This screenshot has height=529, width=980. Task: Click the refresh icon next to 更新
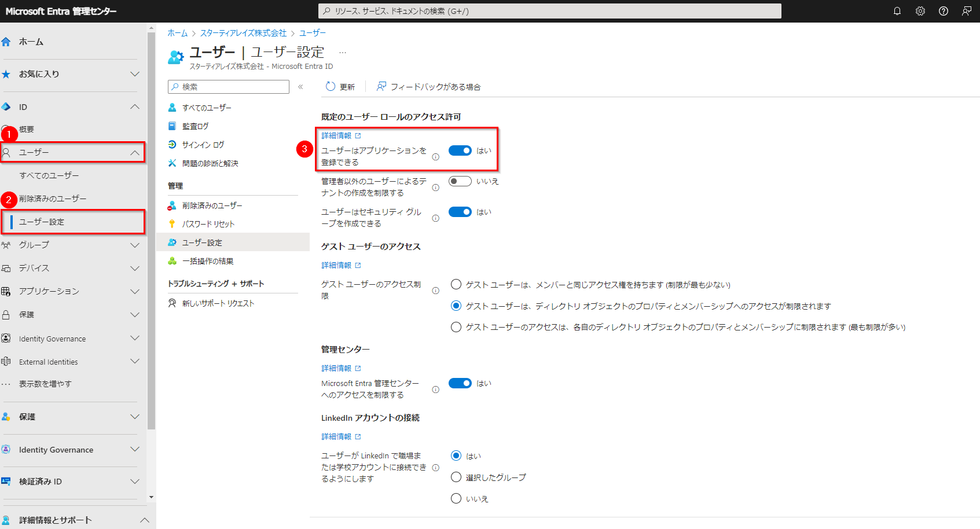331,86
